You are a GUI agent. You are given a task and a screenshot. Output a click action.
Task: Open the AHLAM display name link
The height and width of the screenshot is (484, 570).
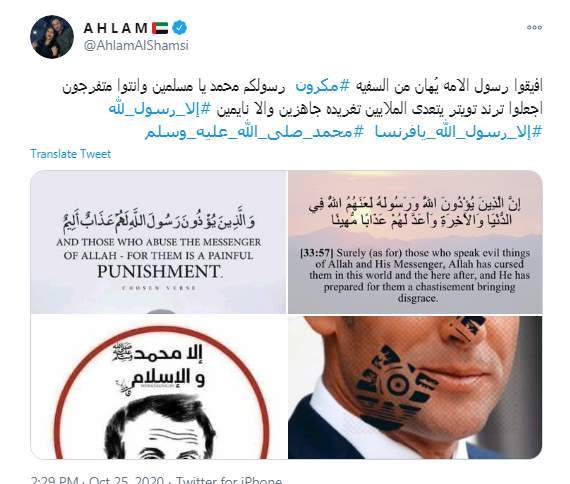pos(116,28)
